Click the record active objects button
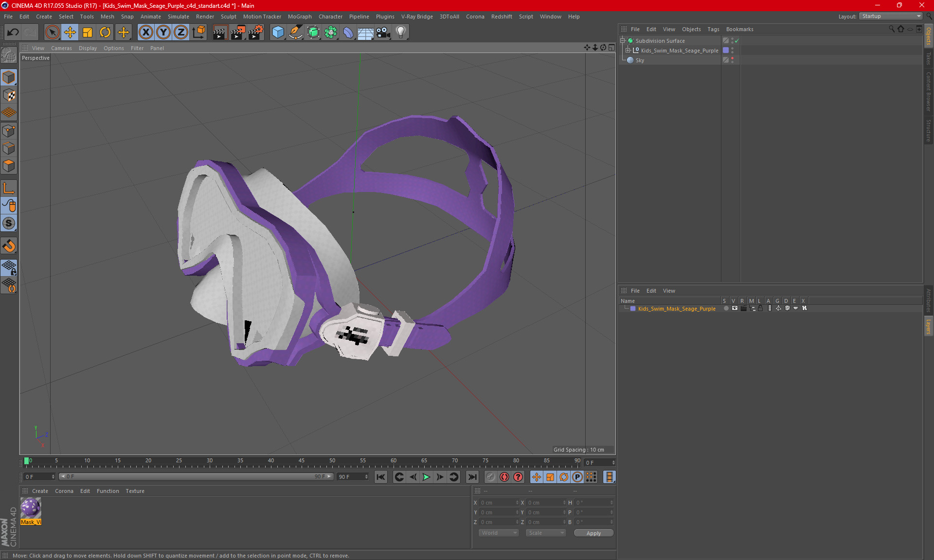The height and width of the screenshot is (560, 934). (491, 477)
